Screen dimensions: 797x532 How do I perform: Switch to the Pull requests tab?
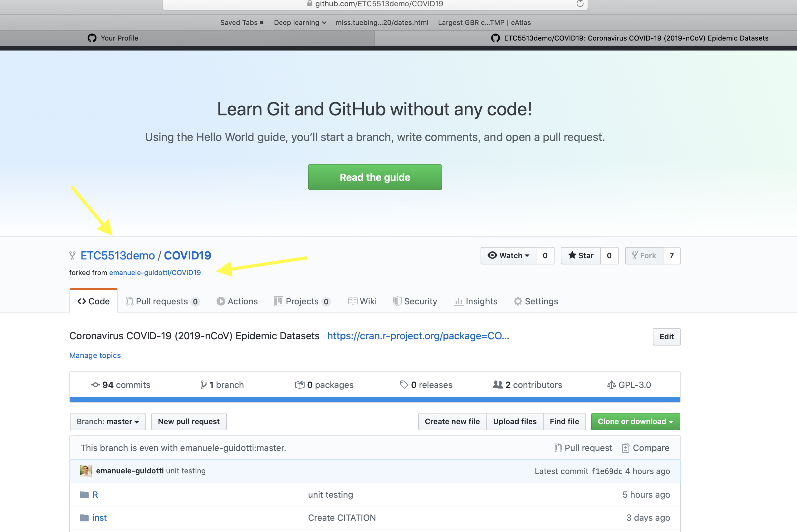[162, 301]
